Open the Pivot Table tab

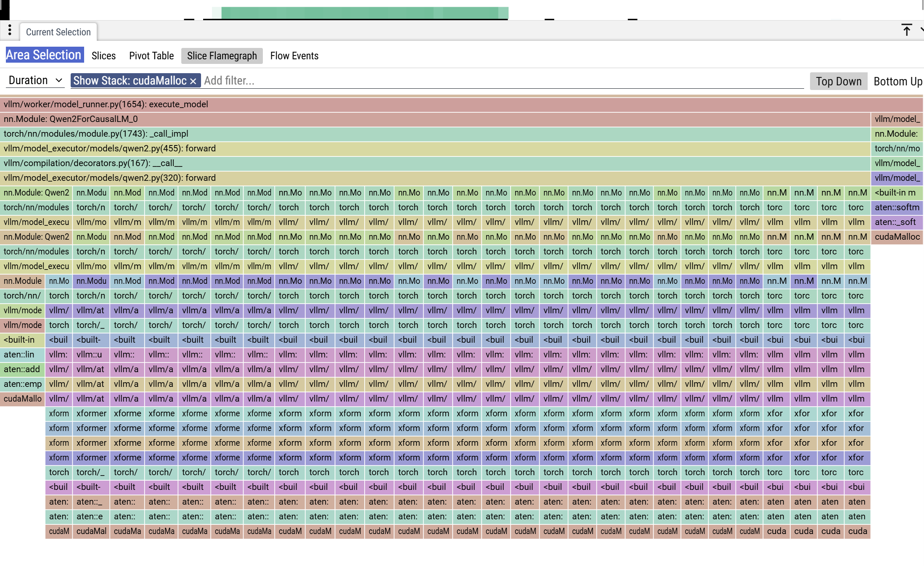tap(151, 56)
